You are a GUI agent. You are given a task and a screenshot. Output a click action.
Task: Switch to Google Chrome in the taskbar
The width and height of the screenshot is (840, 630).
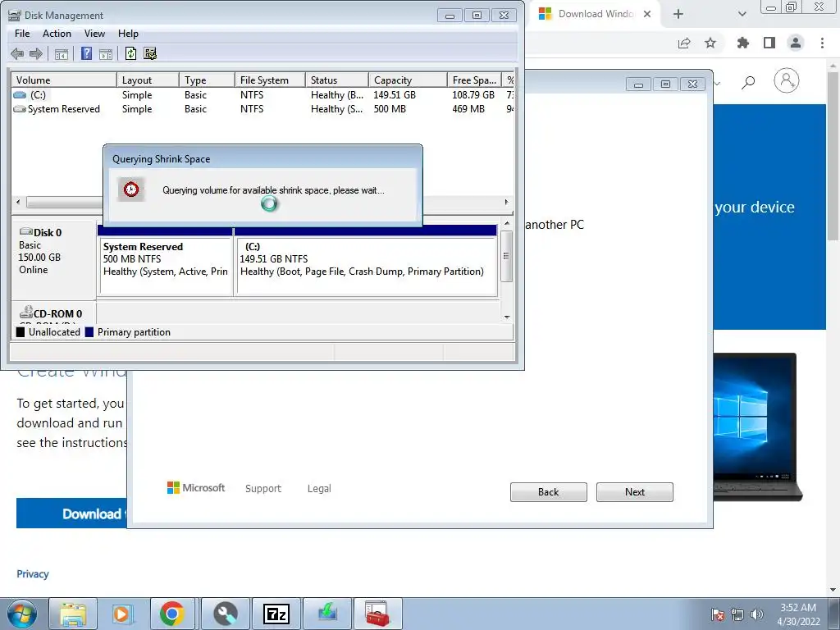172,614
